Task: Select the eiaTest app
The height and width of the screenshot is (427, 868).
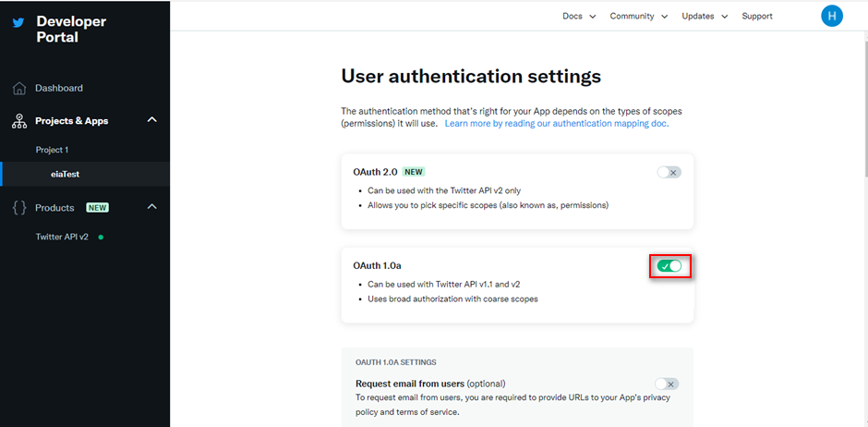Action: click(65, 174)
